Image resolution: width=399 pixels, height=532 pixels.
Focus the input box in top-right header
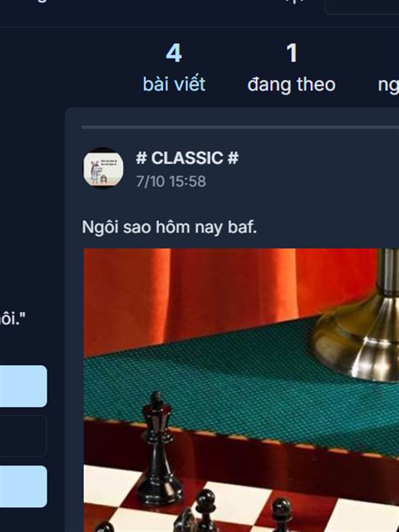click(362, 7)
